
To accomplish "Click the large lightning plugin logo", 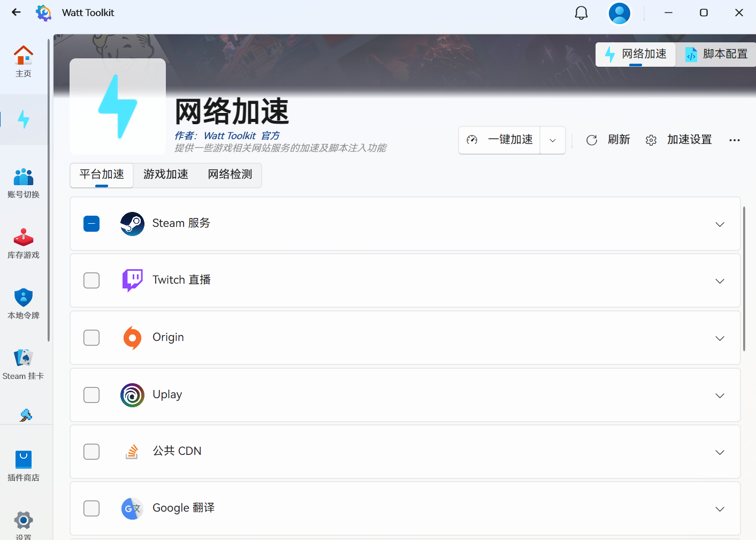I will coord(118,107).
